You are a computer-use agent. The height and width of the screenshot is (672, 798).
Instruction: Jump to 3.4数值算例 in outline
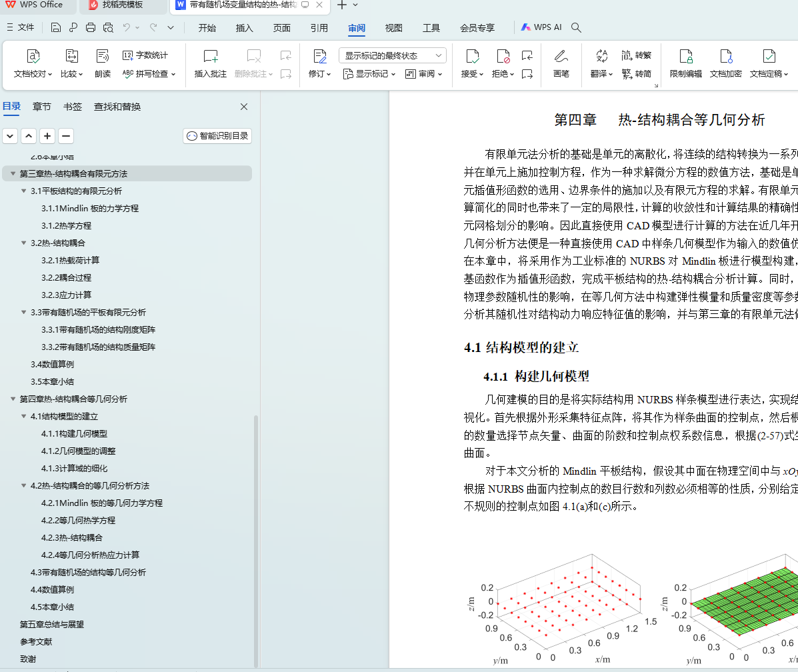[52, 364]
